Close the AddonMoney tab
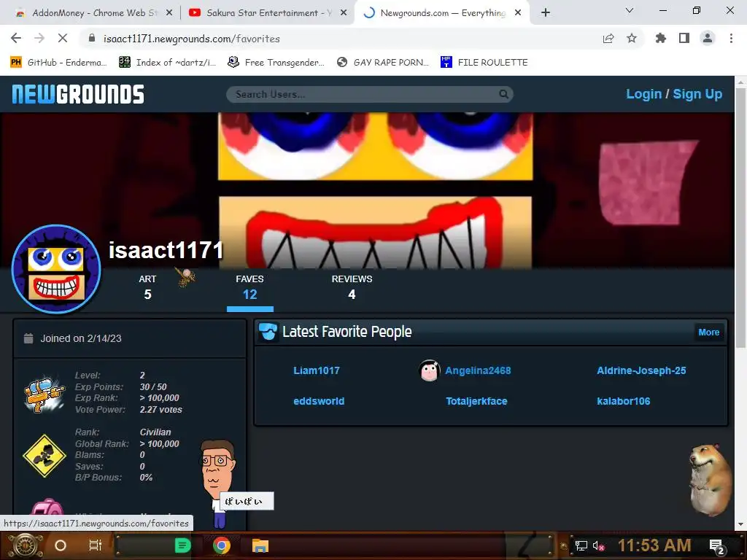Viewport: 747px width, 560px height. [x=169, y=13]
